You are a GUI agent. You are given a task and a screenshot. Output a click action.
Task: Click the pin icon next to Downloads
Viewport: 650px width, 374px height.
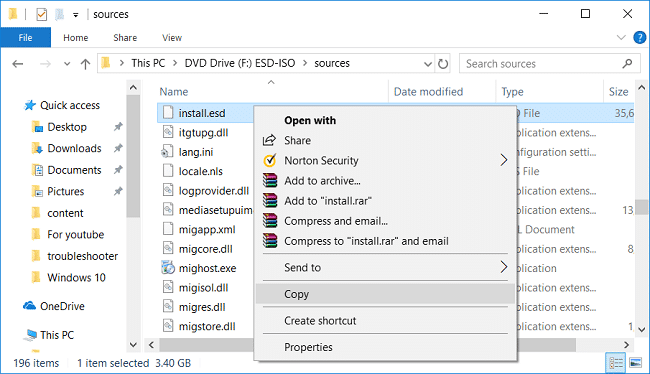(118, 148)
